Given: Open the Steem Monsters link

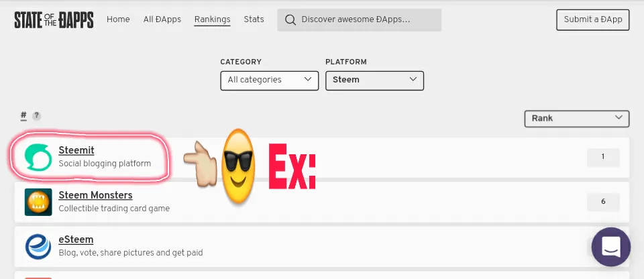Looking at the screenshot, I should pos(96,195).
